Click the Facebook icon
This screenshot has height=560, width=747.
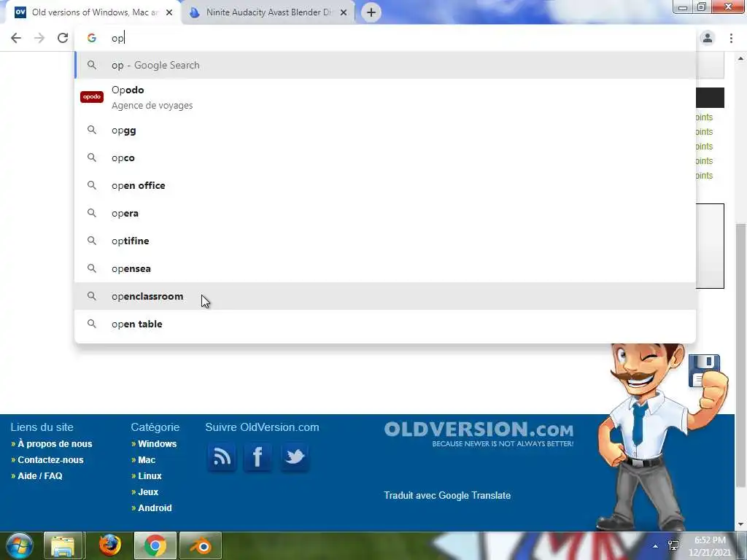click(258, 457)
